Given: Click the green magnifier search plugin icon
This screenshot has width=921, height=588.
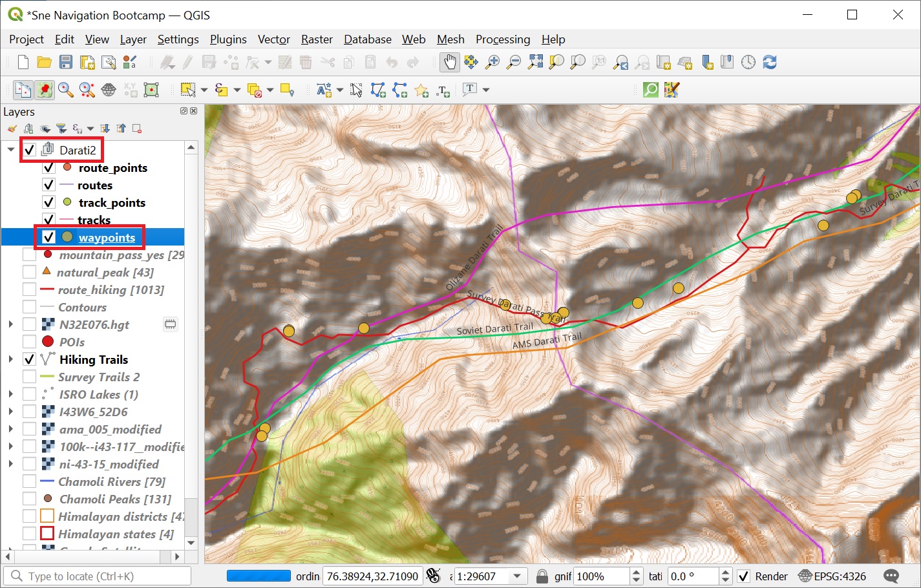Looking at the screenshot, I should click(651, 90).
